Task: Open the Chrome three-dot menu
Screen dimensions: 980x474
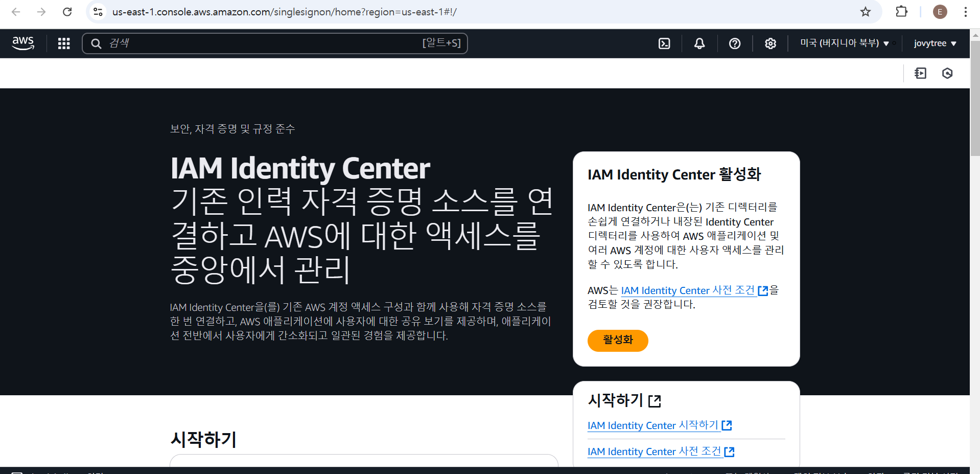Action: click(x=965, y=12)
